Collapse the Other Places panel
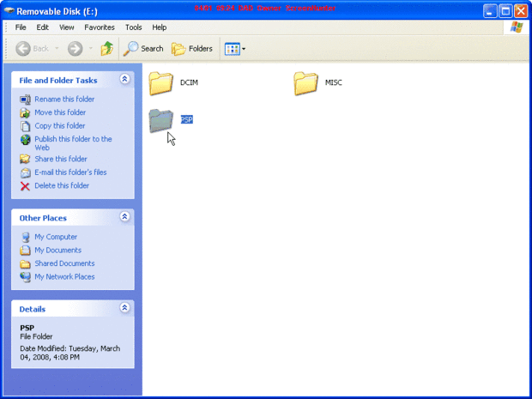The image size is (532, 399). [x=124, y=216]
